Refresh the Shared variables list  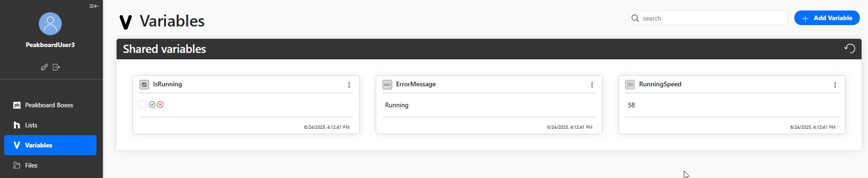tap(850, 48)
